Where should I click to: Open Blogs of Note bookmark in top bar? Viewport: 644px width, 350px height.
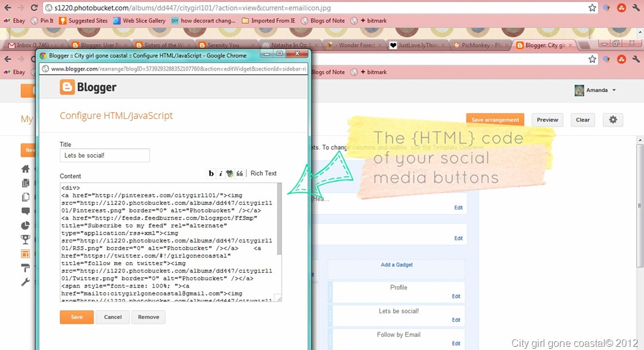[323, 21]
